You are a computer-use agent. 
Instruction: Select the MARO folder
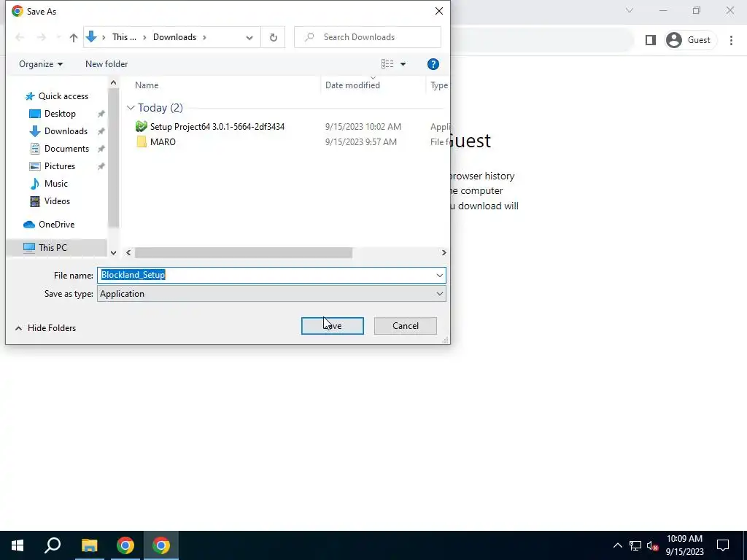pyautogui.click(x=163, y=142)
